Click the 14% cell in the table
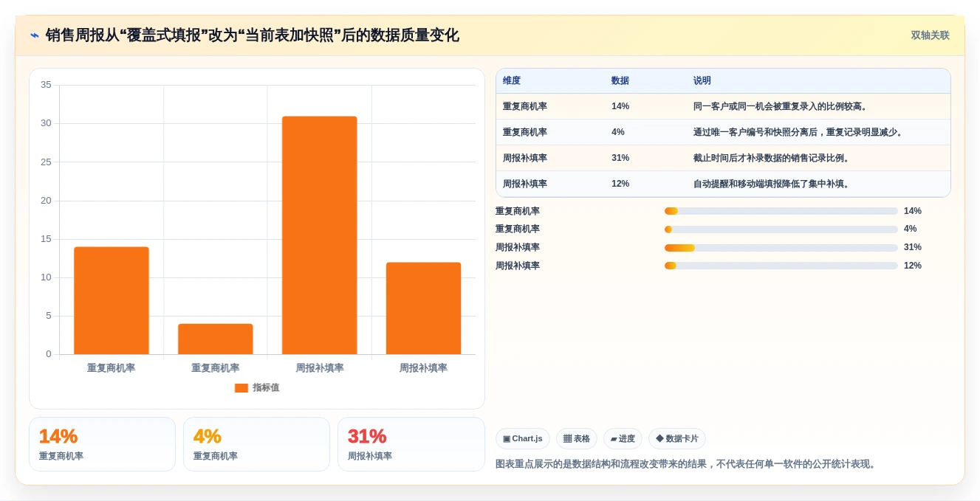Screen dimensions: 980x501 620,106
